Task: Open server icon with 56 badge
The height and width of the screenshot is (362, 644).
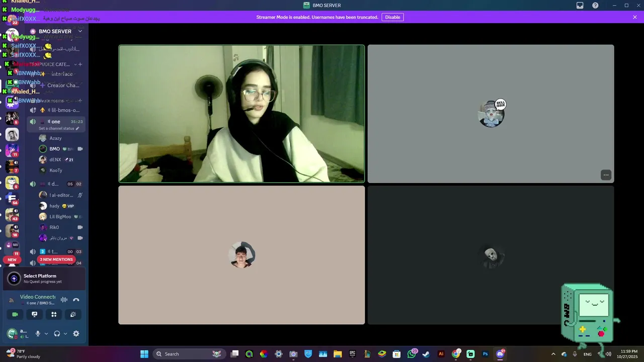Action: 12,198
